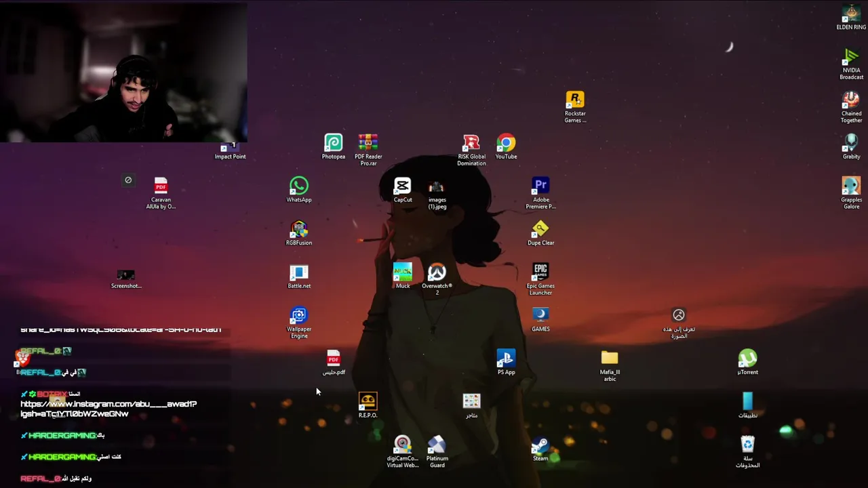Select the Screenshot image file
The image size is (868, 488).
126,279
